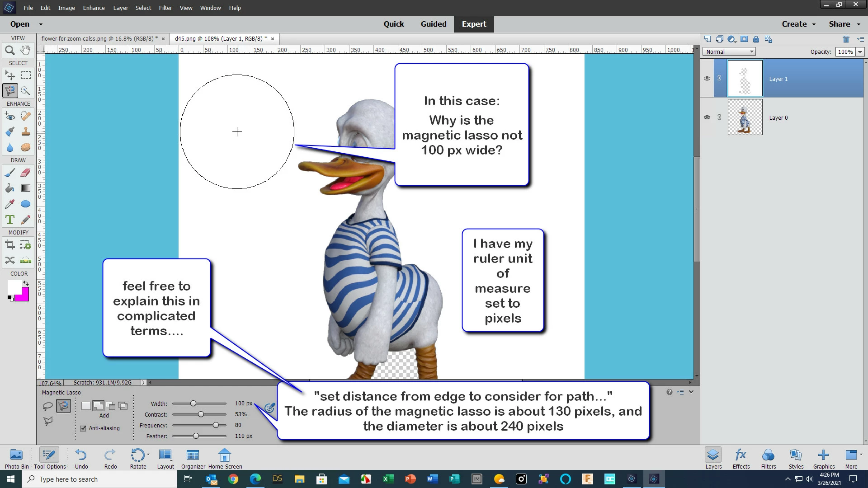
Task: Select the Hand tool
Action: [26, 50]
